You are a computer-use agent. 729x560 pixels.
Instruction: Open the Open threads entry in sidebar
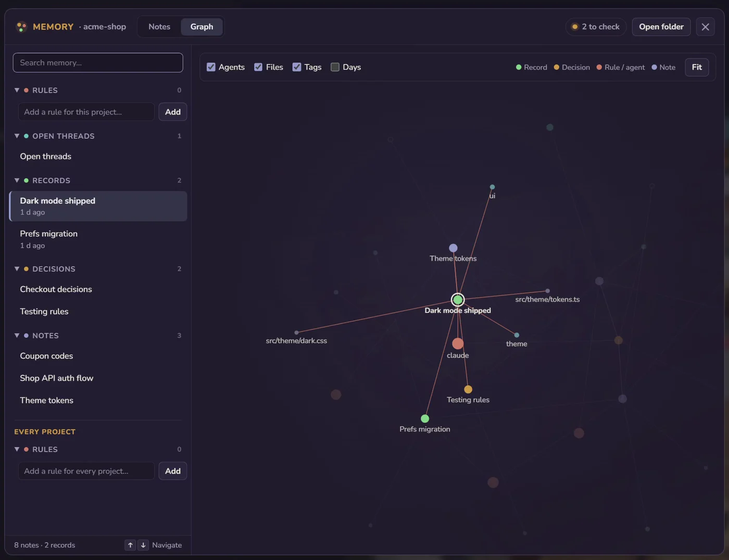pyautogui.click(x=98, y=156)
